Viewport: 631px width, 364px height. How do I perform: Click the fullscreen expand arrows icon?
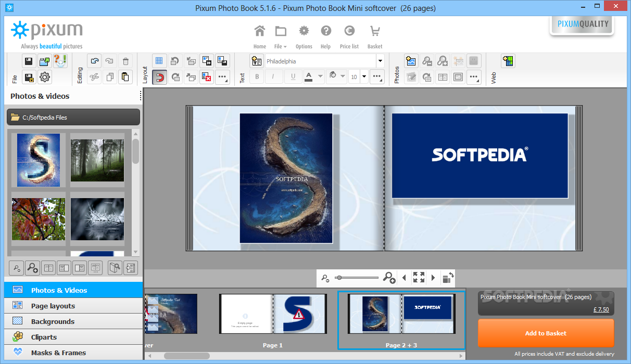pyautogui.click(x=419, y=278)
